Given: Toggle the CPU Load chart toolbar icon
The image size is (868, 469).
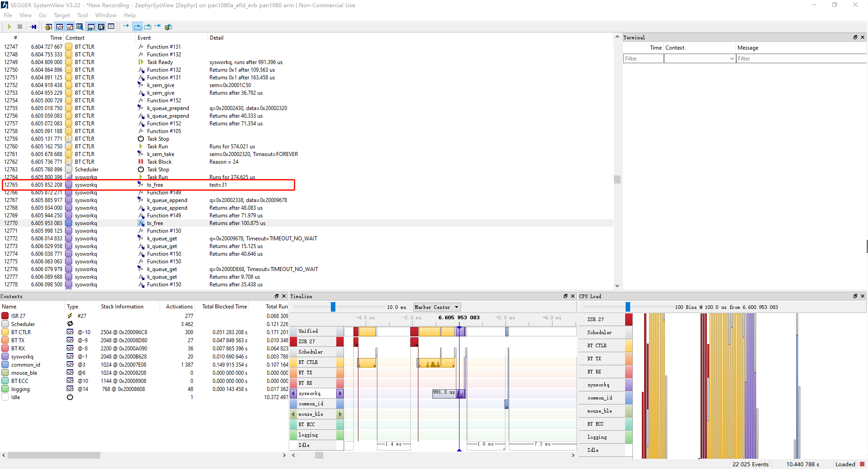Looking at the screenshot, I should click(x=70, y=27).
